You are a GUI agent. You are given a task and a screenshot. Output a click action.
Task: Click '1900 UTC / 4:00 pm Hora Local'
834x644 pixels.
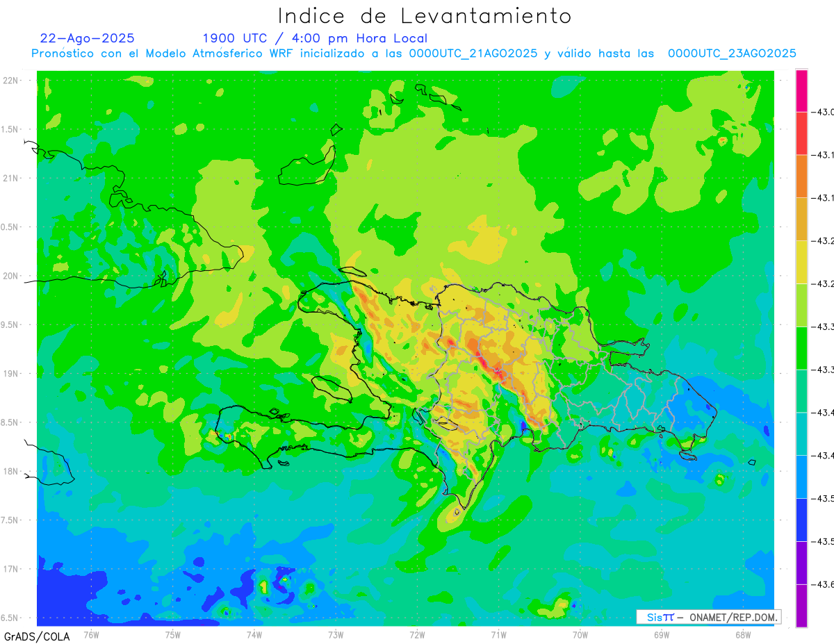click(315, 38)
